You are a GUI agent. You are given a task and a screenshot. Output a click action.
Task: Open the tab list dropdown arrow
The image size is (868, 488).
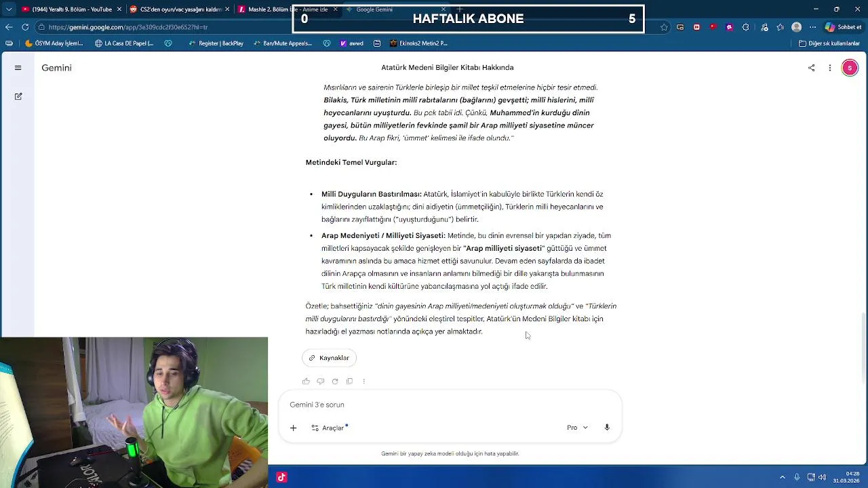(9, 9)
